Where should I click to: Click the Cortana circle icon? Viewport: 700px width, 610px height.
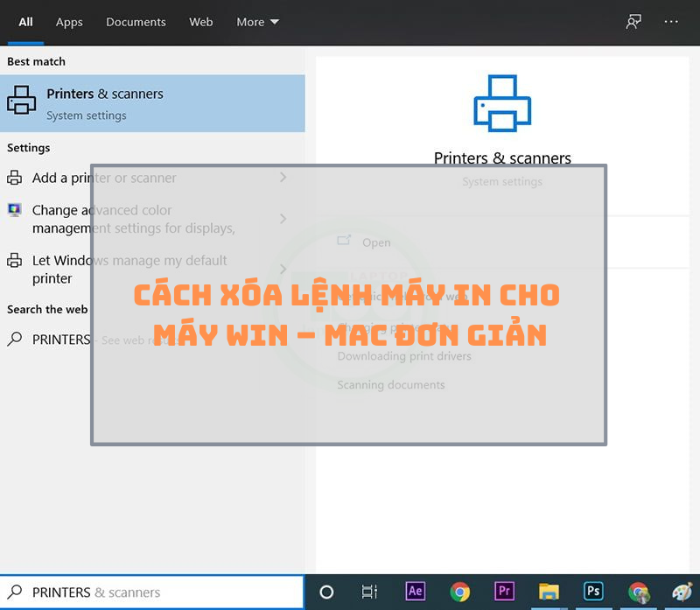coord(325,592)
